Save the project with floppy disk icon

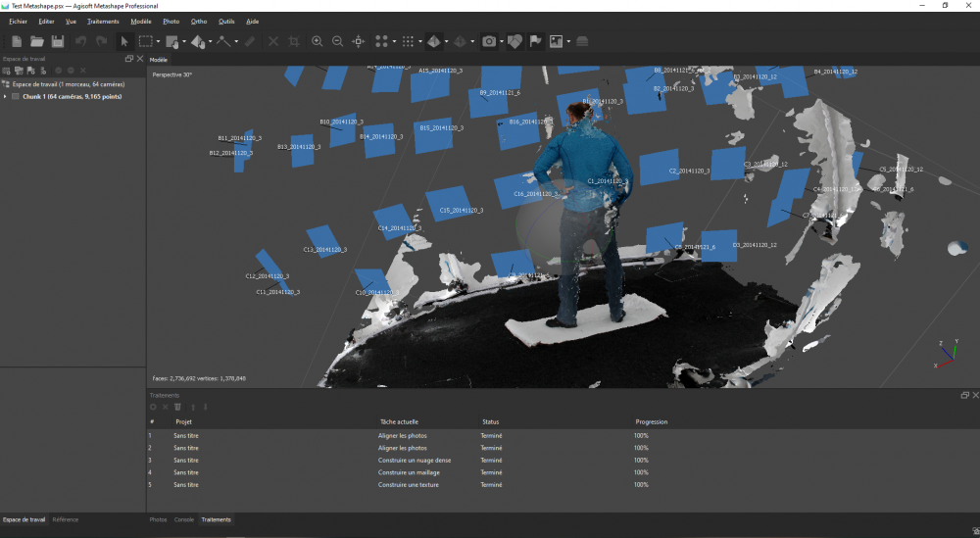(58, 41)
